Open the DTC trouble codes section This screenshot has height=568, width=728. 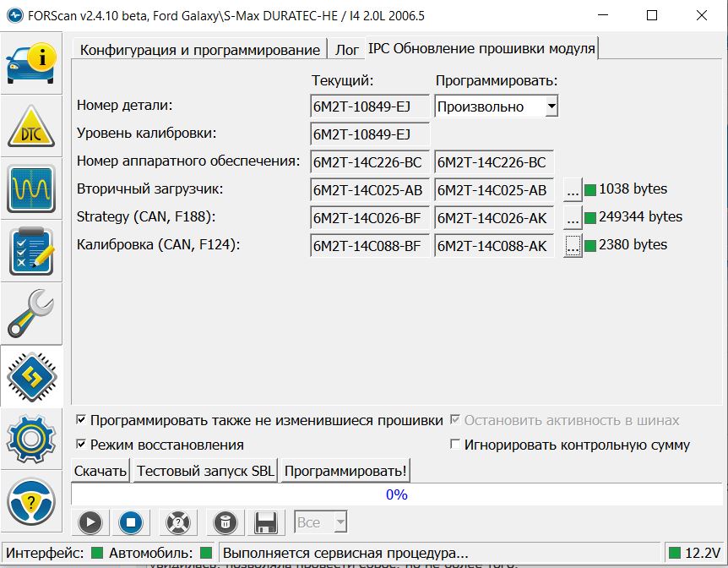[31, 124]
